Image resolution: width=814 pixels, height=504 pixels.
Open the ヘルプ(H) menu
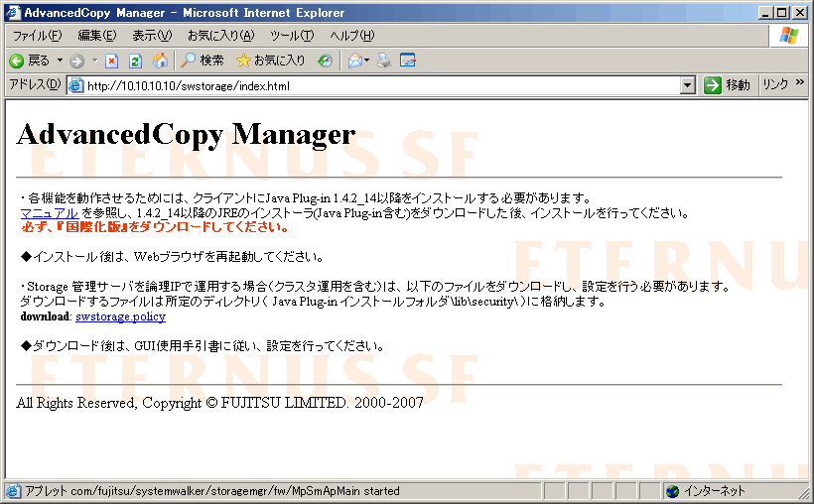(x=352, y=36)
